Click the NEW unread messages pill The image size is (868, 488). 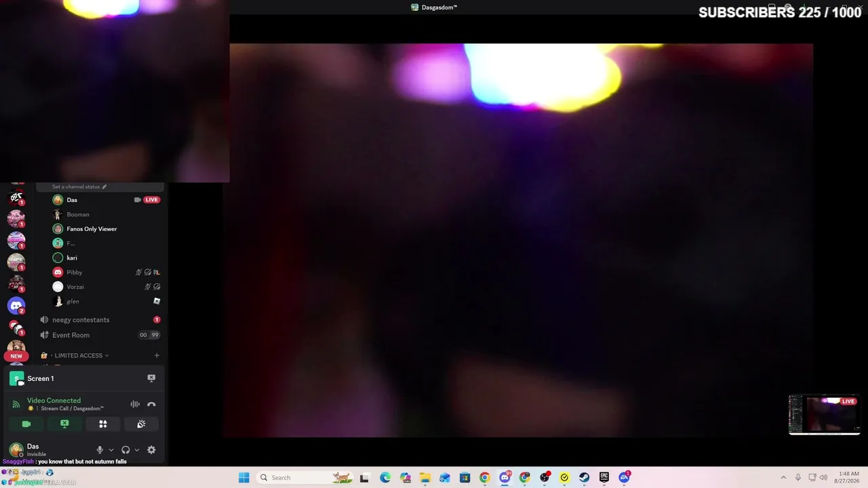(x=16, y=356)
